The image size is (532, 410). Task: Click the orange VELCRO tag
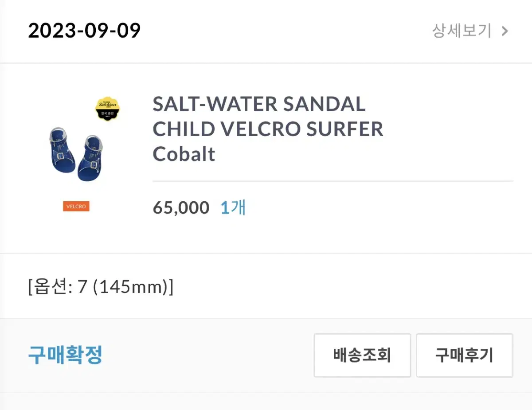coord(76,207)
